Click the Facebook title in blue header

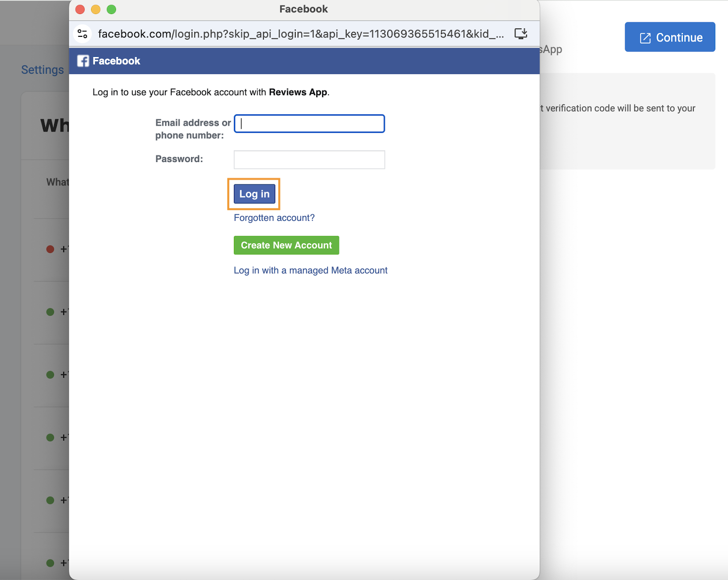pyautogui.click(x=116, y=61)
